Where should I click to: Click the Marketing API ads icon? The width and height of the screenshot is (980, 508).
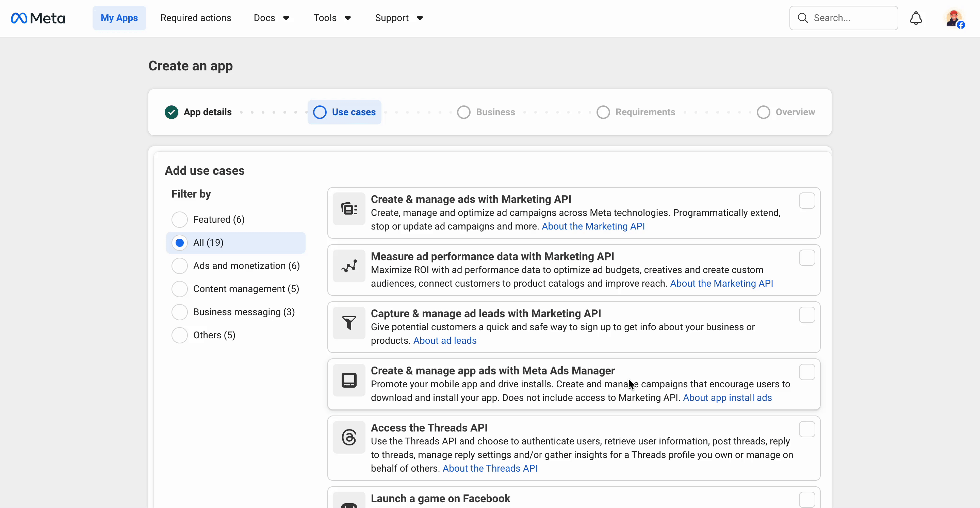(349, 209)
